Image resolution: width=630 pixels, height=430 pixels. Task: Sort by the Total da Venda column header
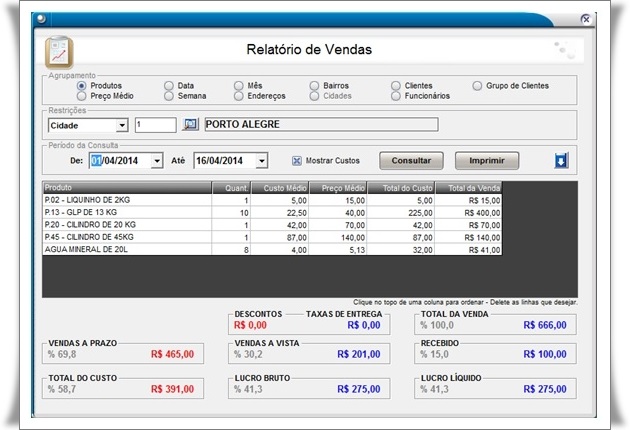tap(469, 188)
